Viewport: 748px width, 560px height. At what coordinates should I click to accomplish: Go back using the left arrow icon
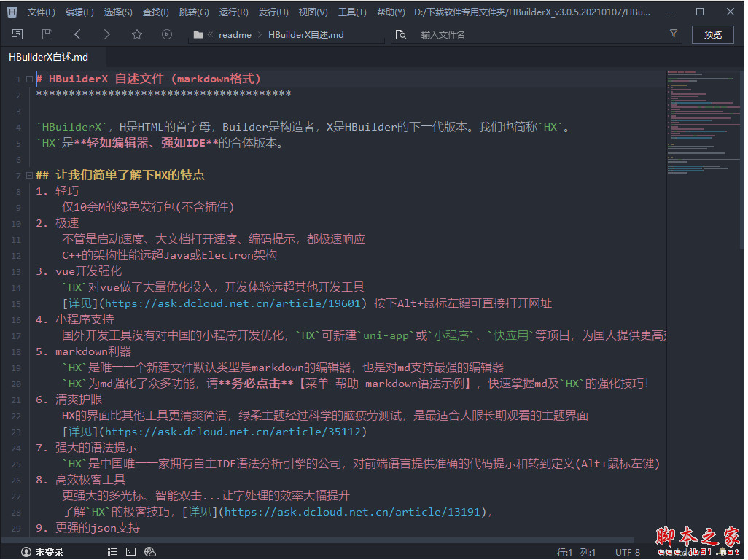point(77,34)
